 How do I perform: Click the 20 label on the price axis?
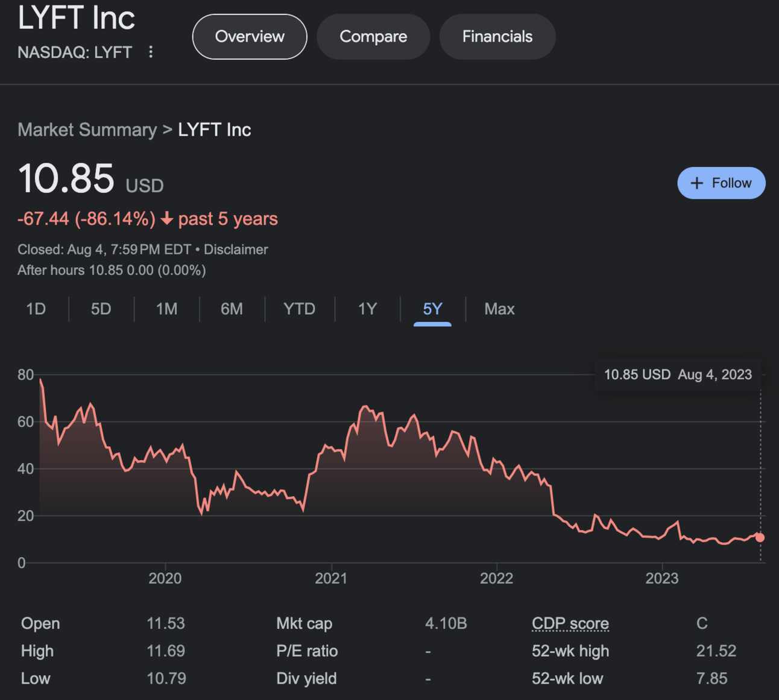point(26,516)
